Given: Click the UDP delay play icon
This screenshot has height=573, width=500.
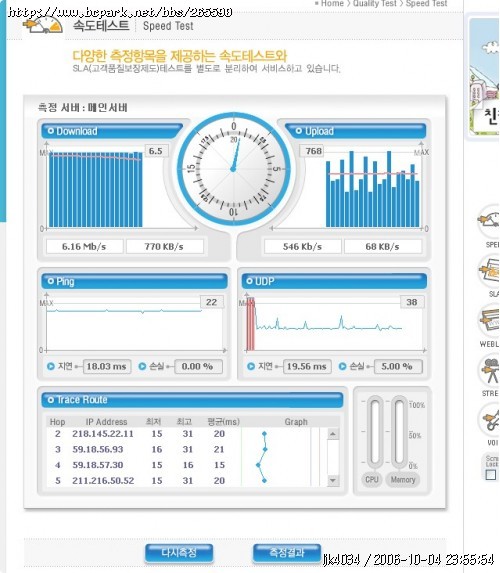Looking at the screenshot, I should (251, 366).
